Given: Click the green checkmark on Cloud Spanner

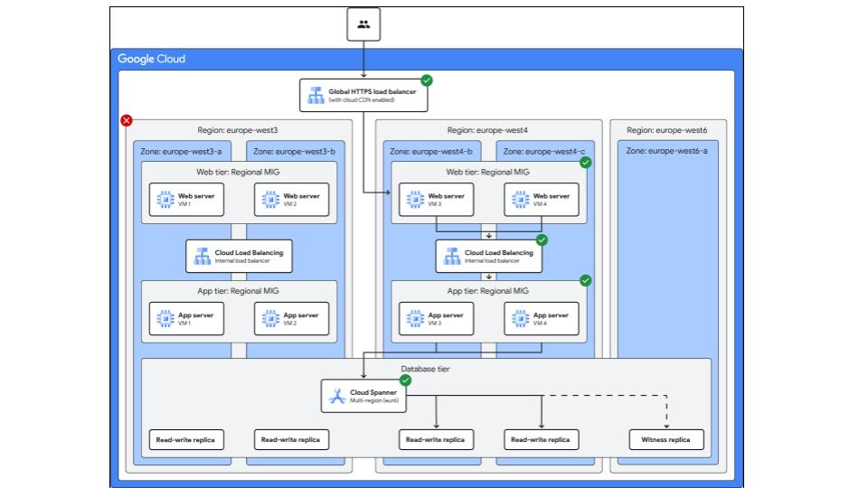Looking at the screenshot, I should point(405,380).
